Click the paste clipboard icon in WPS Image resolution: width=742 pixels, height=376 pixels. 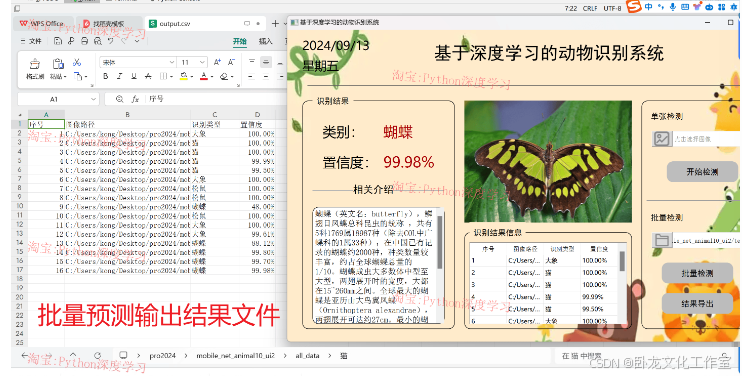[x=58, y=64]
